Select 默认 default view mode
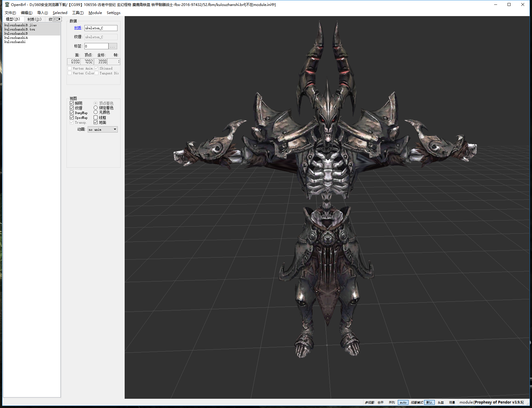This screenshot has width=532, height=408. (429, 402)
